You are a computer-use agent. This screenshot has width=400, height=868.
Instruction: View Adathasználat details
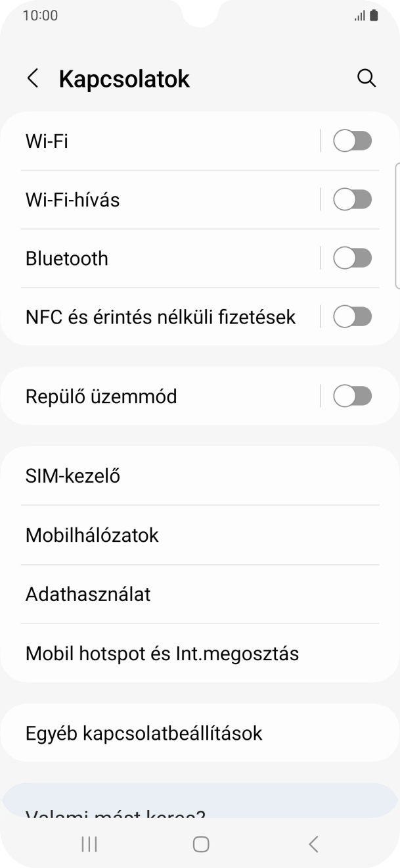coord(200,594)
